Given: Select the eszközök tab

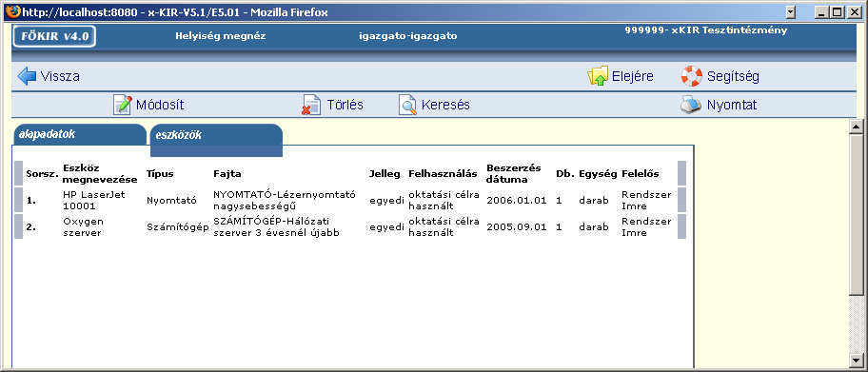Looking at the screenshot, I should click(x=216, y=140).
